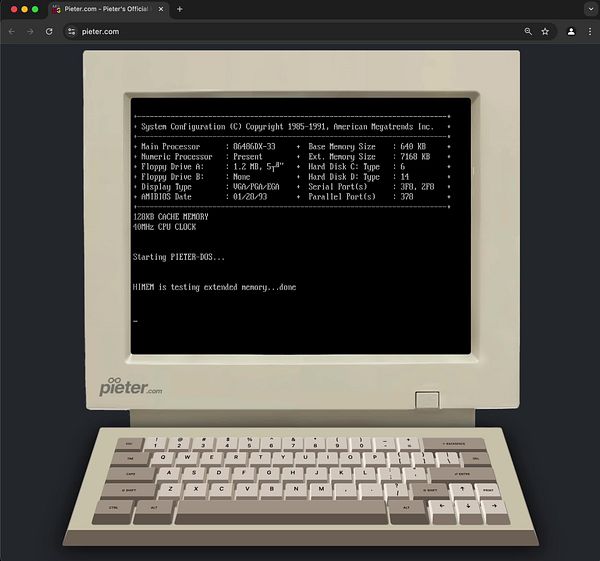Screen dimensions: 600x561
Task: Click the S key
Action: tap(194, 473)
